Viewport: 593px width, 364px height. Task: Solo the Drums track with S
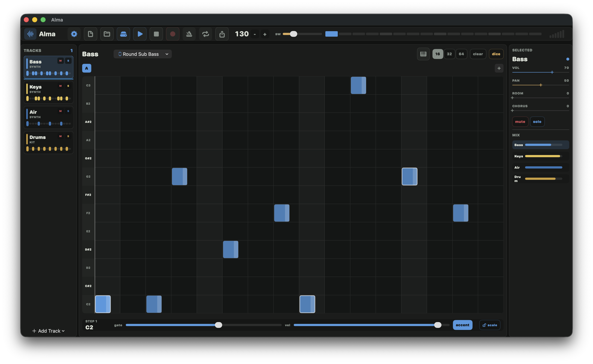coord(68,136)
